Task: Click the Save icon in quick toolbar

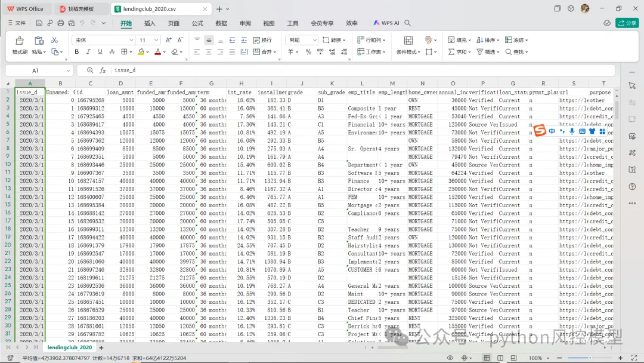Action: (39, 23)
